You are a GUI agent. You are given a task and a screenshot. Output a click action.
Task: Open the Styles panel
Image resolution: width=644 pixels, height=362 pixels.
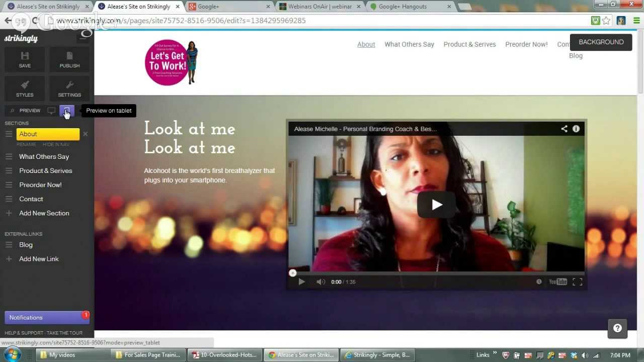pos(25,88)
